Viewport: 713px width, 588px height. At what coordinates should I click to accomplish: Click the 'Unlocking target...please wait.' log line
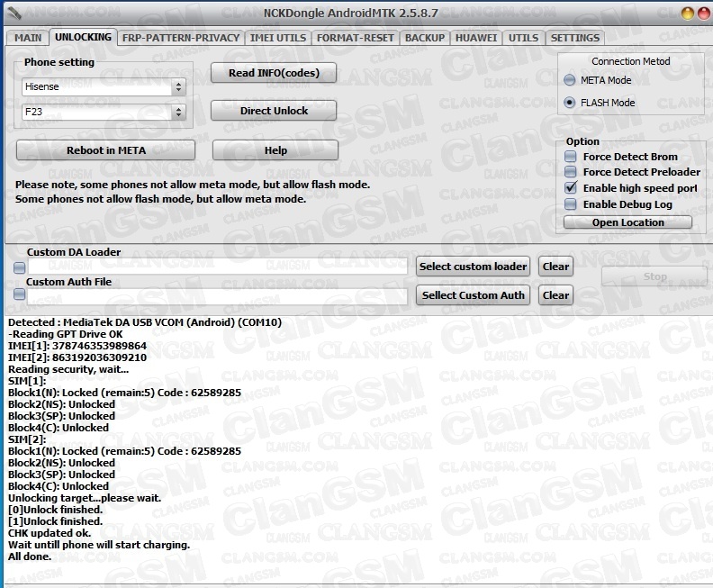[85, 498]
